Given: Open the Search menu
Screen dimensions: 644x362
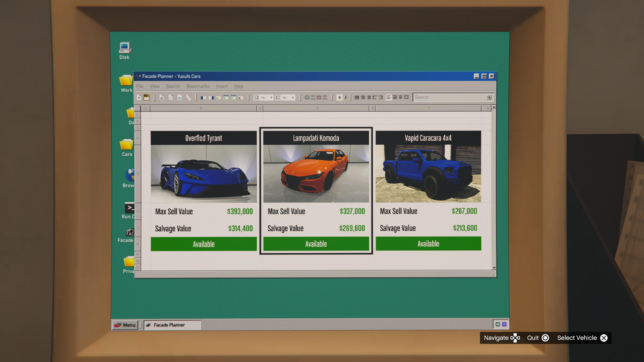Looking at the screenshot, I should [x=173, y=86].
